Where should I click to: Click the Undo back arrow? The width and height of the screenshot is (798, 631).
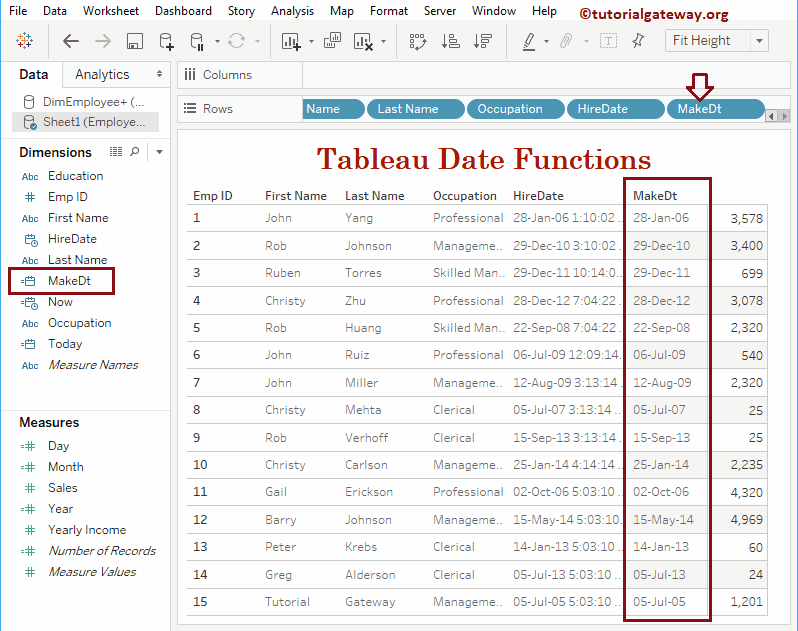pyautogui.click(x=71, y=41)
